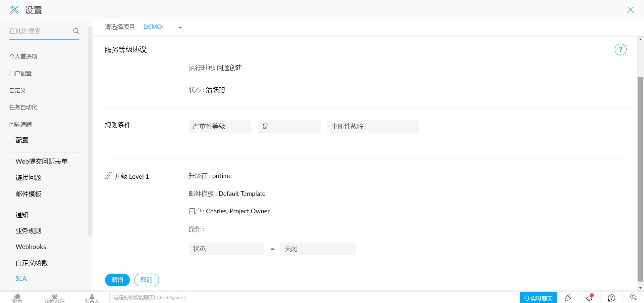The image size is (644, 303).
Task: Open the Contacts icon in bottom bar
Action: point(92,298)
